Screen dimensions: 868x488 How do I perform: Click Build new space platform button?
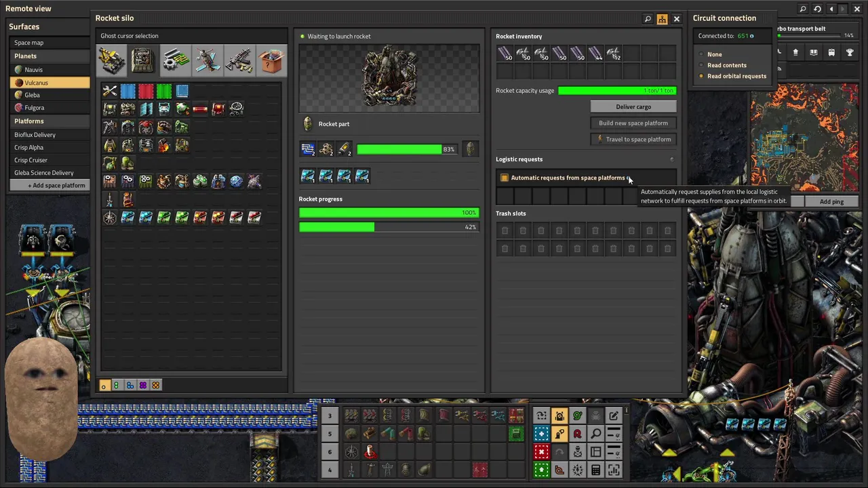pyautogui.click(x=633, y=123)
